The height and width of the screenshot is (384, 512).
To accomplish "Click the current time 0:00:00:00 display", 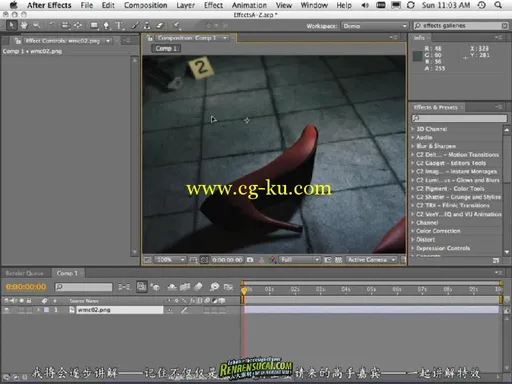I will 26,287.
